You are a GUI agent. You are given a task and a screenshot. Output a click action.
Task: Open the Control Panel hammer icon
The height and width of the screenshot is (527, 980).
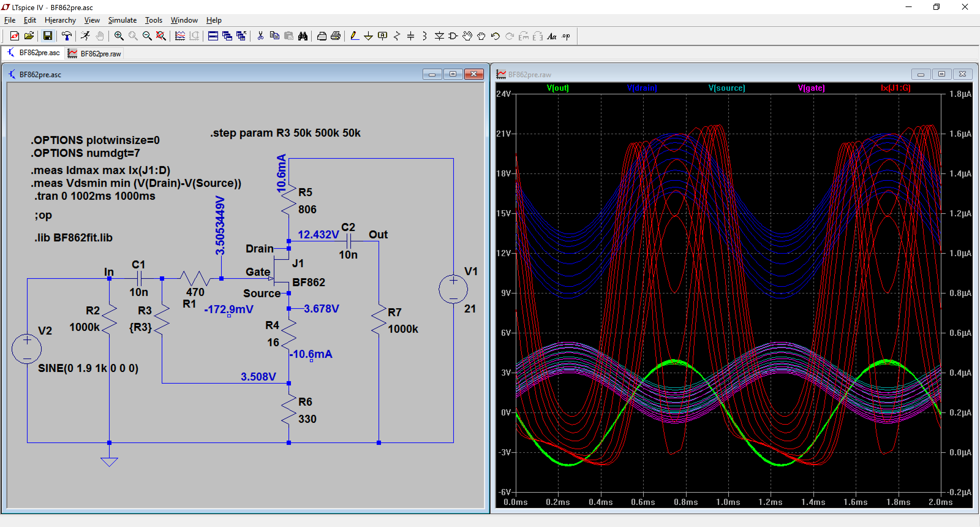click(66, 36)
